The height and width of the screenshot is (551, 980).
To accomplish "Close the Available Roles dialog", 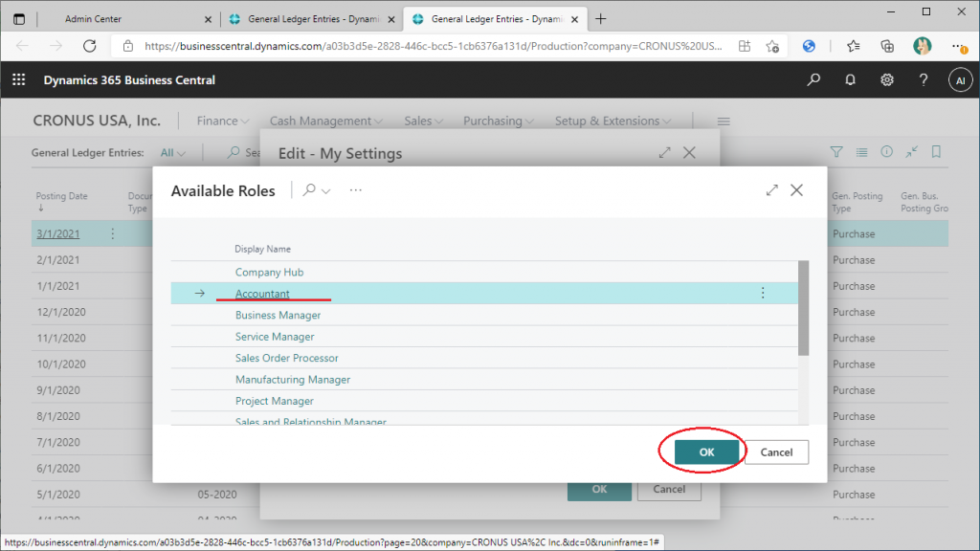I will [x=796, y=190].
